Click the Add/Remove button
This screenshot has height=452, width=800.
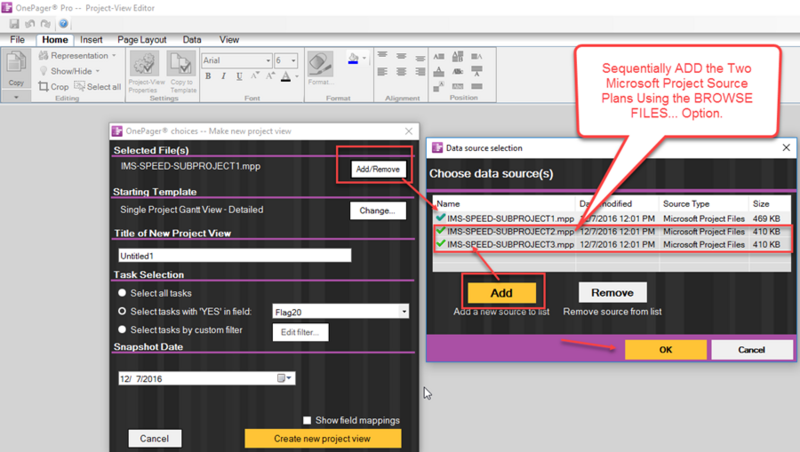click(378, 169)
